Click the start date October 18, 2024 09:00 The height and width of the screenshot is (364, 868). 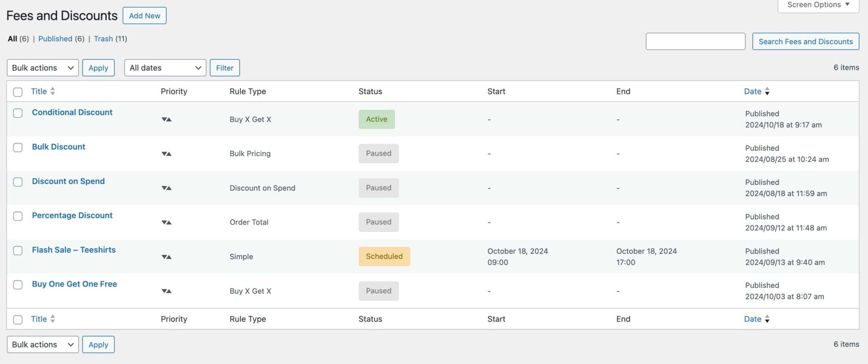[x=517, y=257]
